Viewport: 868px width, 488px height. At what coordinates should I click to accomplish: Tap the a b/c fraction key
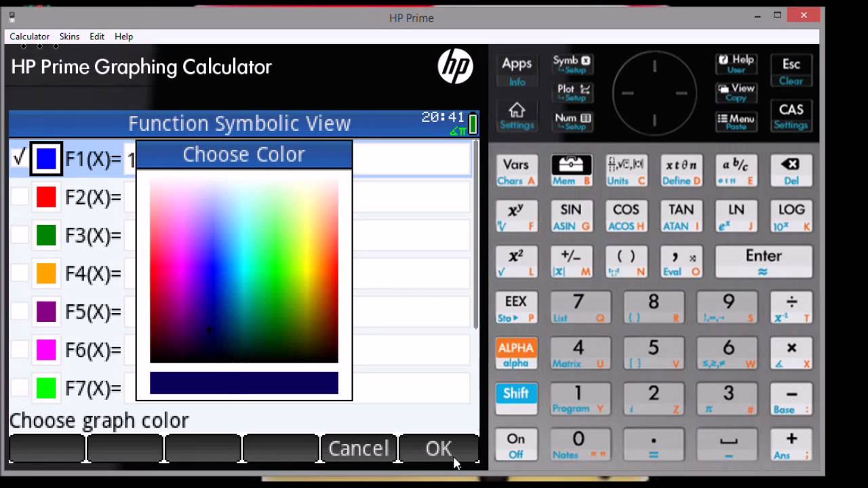coord(736,171)
